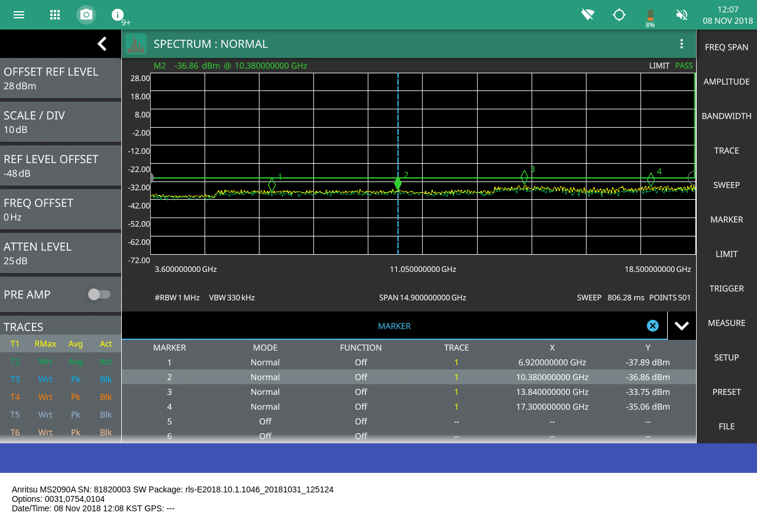This screenshot has height=532, width=757.
Task: Select trace T5 row in TRACES
Action: [61, 414]
